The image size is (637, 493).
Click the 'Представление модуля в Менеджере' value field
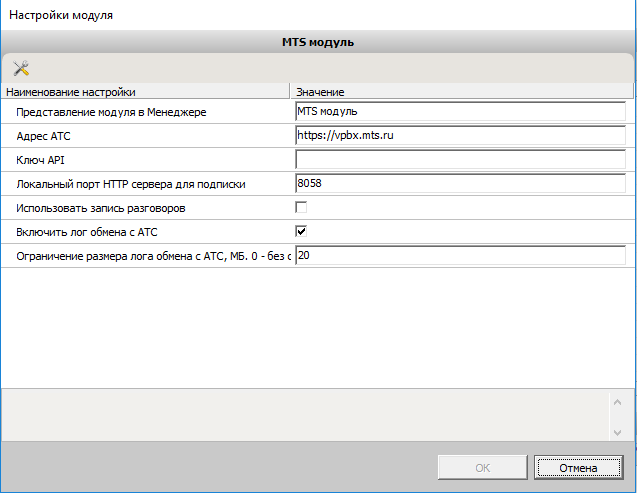coord(461,111)
